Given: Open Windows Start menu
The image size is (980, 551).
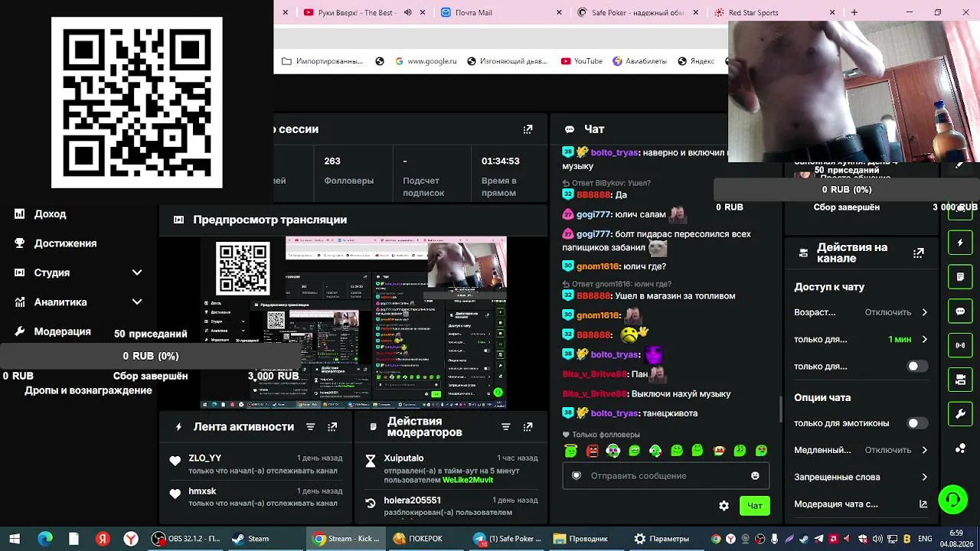Looking at the screenshot, I should pos(15,539).
